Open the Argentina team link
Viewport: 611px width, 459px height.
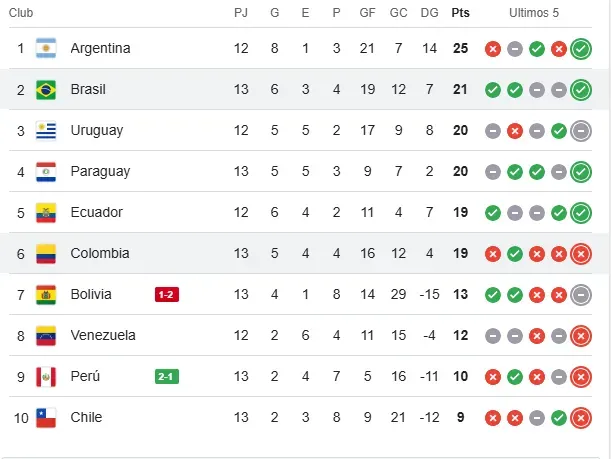point(100,48)
